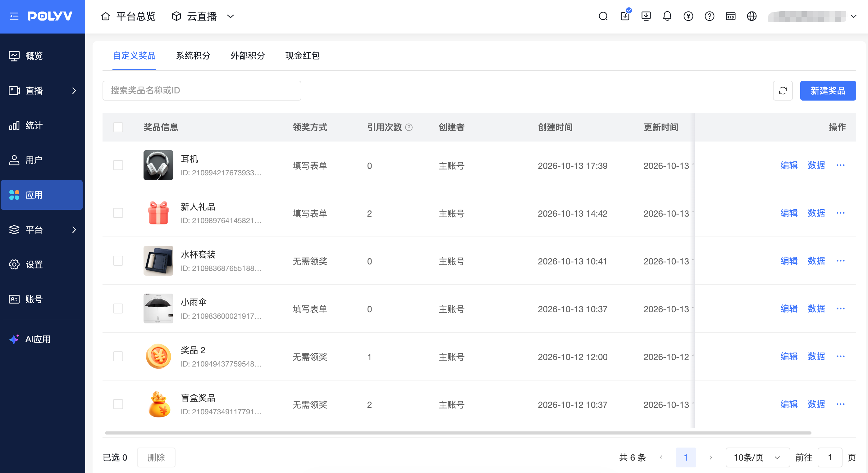Check the box for 水杯套装 prize
Image resolution: width=868 pixels, height=473 pixels.
pyautogui.click(x=118, y=261)
